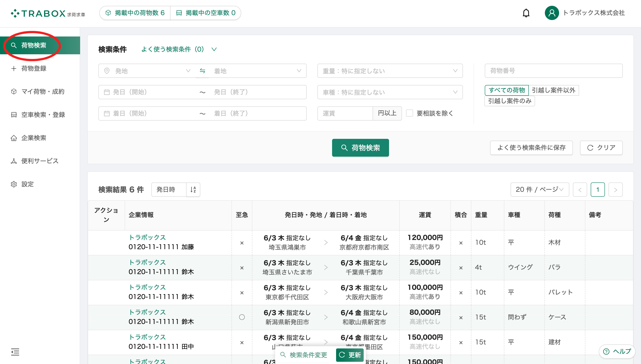Select page 1 in pagination
Viewport: 641px width, 364px height.
click(598, 190)
